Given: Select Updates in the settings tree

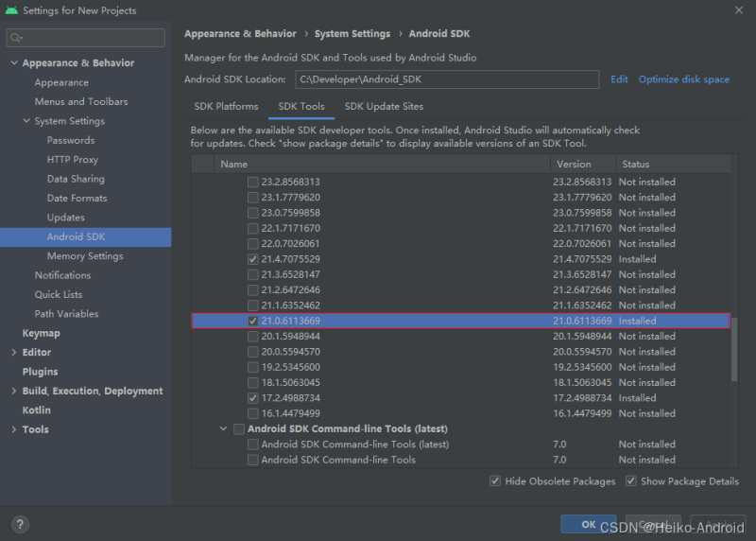Looking at the screenshot, I should (65, 218).
